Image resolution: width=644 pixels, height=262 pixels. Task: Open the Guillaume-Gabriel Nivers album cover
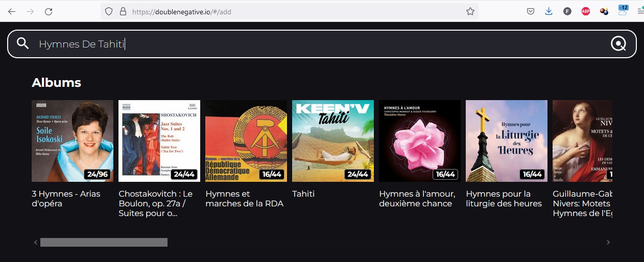(582, 141)
